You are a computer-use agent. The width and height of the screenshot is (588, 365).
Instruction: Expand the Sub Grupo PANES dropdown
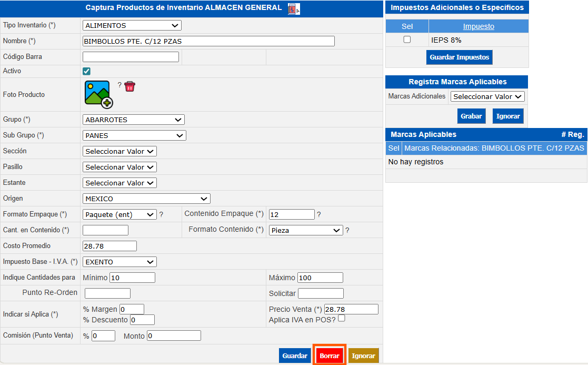(x=134, y=135)
